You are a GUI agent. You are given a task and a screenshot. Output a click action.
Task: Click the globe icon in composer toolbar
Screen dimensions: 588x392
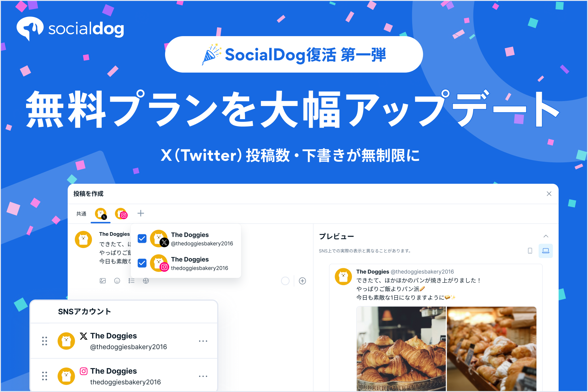[146, 281]
